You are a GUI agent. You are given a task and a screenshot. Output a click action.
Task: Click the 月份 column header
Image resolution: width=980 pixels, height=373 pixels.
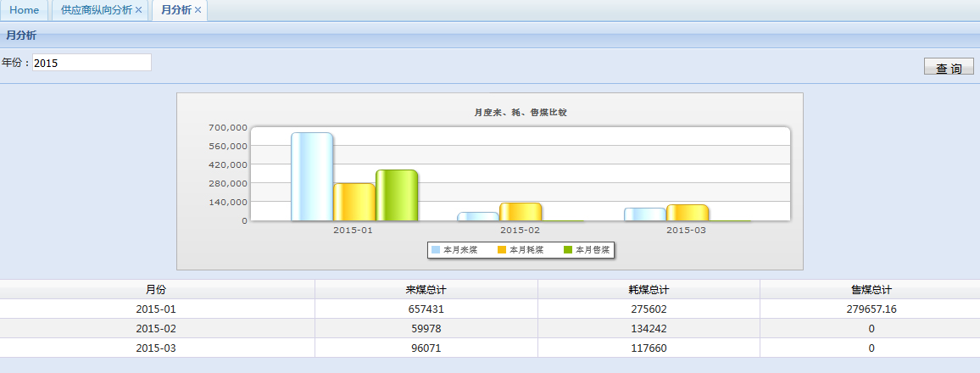[156, 290]
